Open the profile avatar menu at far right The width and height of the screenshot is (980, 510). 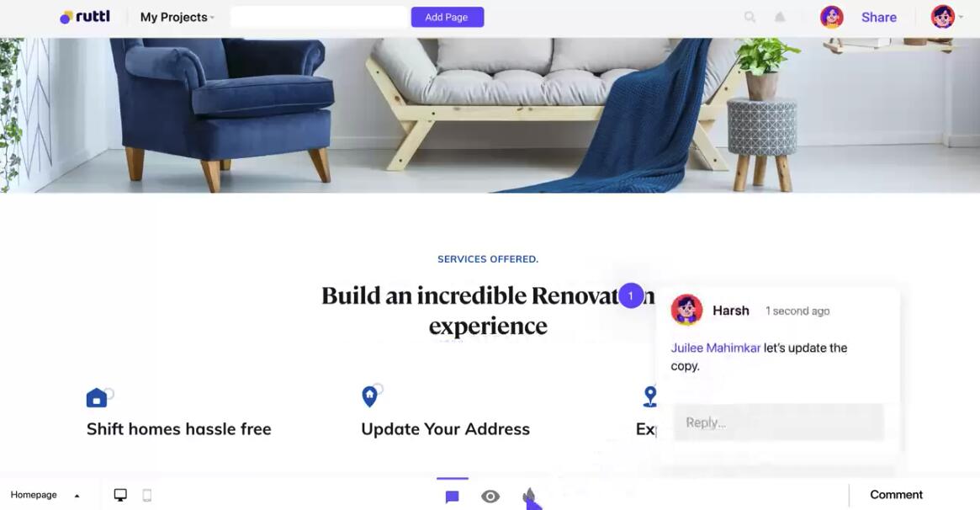click(946, 17)
